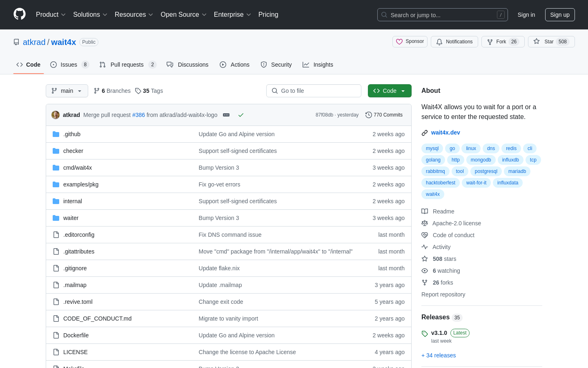This screenshot has width=588, height=368.
Task: Open the .editorconfig file
Action: tap(79, 235)
